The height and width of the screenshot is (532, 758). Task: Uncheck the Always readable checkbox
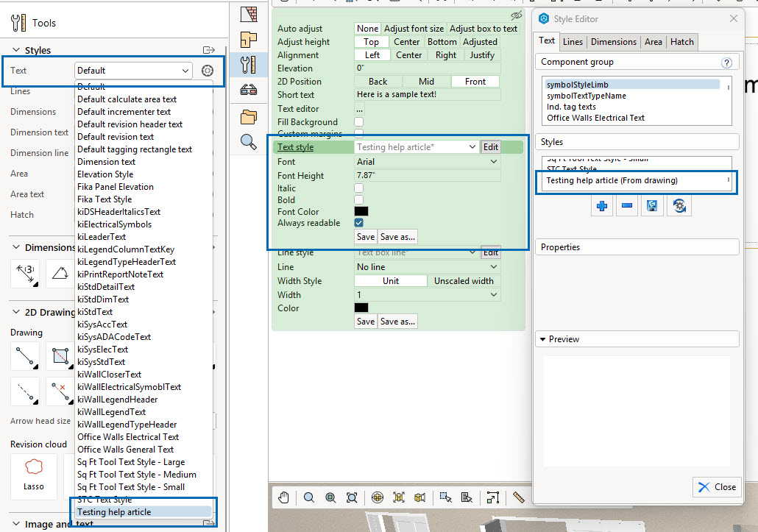click(358, 223)
